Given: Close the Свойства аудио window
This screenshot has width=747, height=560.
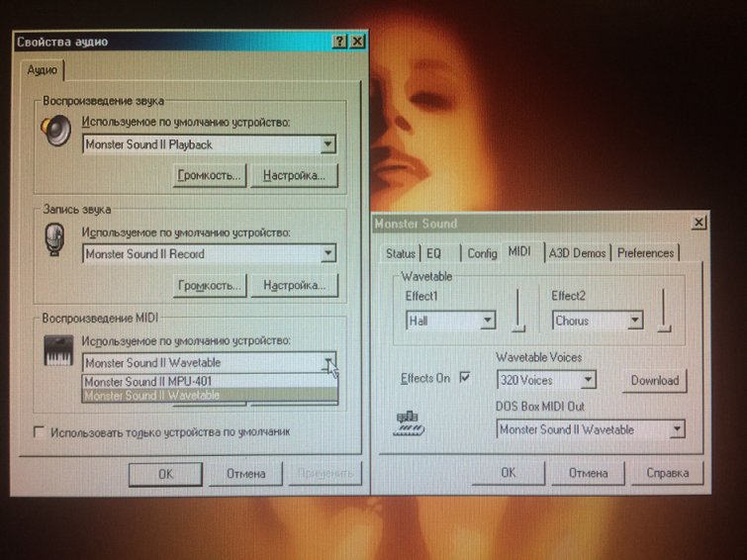Looking at the screenshot, I should pos(357,42).
